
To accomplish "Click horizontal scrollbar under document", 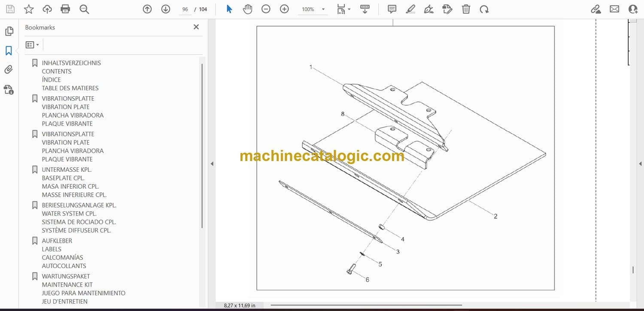I will tap(366, 305).
